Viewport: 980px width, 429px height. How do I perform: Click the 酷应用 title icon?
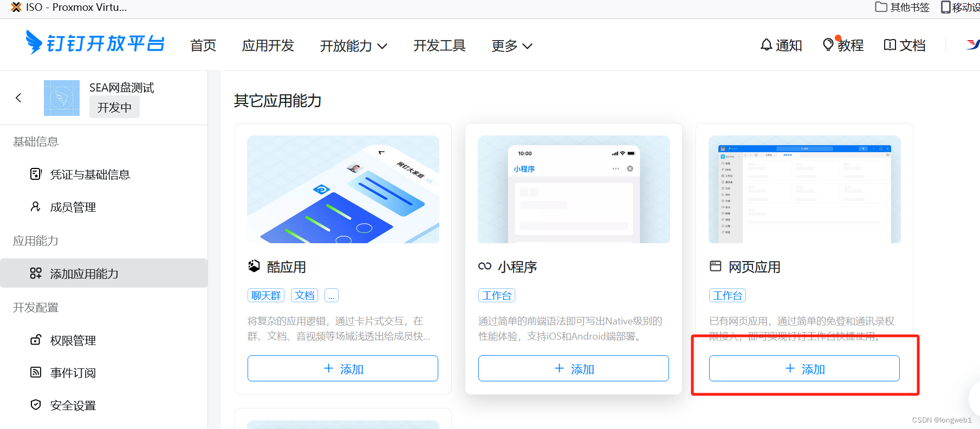(x=254, y=266)
